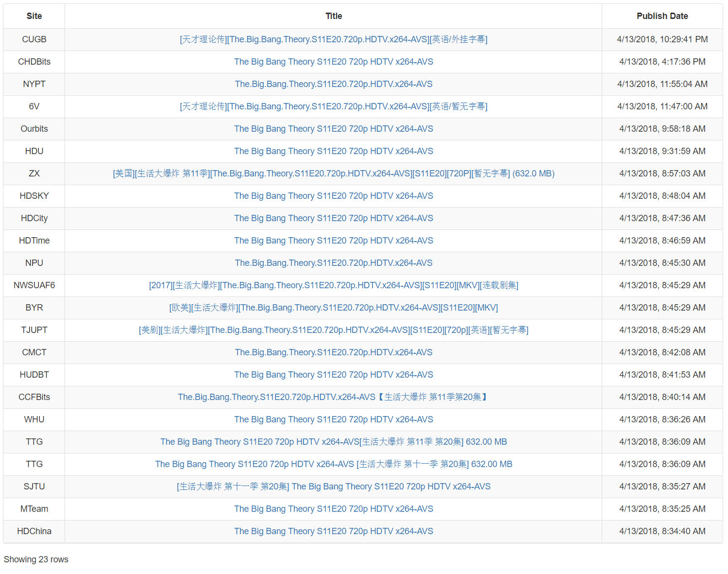
Task: Select the HDSKY site cell
Action: pyautogui.click(x=34, y=196)
